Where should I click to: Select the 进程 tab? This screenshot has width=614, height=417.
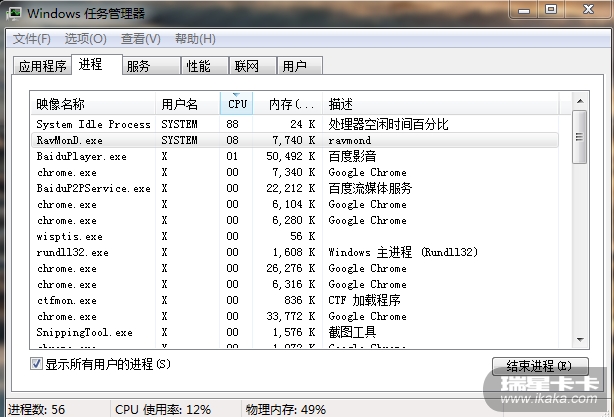pyautogui.click(x=97, y=64)
